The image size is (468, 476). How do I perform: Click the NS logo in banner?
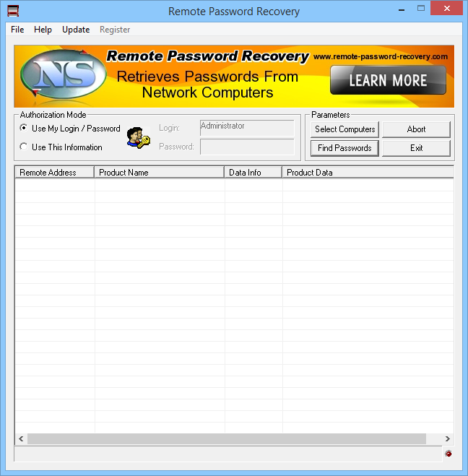coord(64,74)
